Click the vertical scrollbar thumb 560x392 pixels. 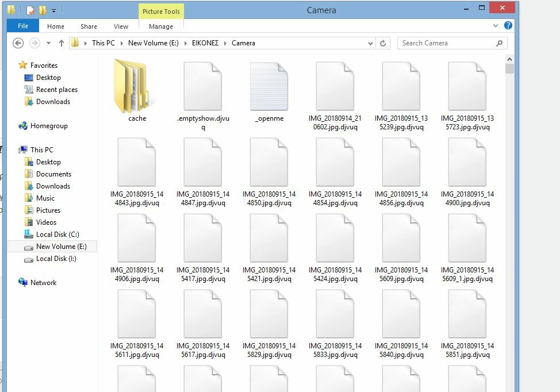pos(509,68)
